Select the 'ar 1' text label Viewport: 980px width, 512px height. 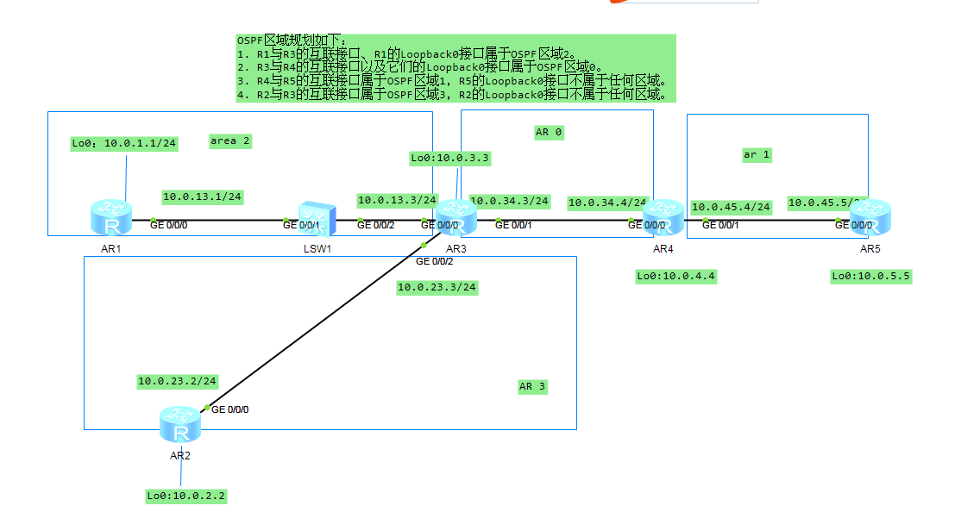click(755, 153)
